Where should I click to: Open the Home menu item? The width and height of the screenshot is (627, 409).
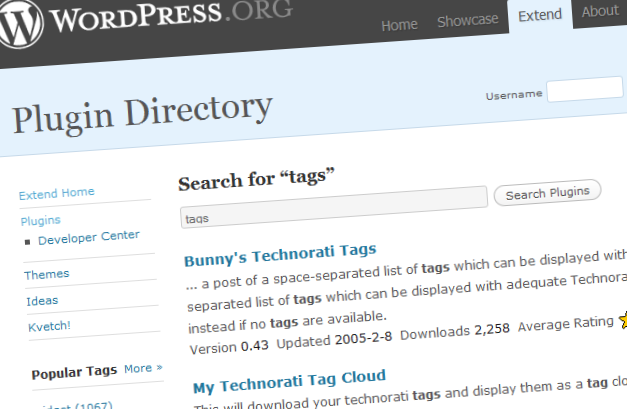click(399, 25)
